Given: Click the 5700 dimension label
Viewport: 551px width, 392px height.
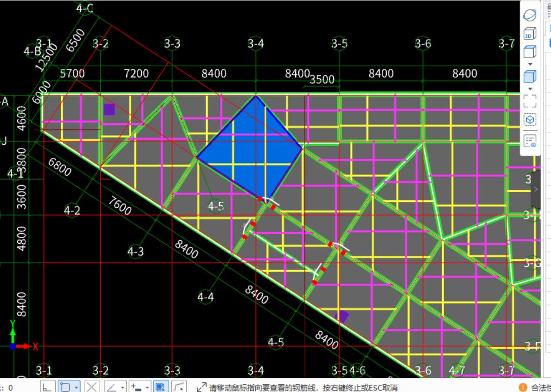Looking at the screenshot, I should point(72,73).
